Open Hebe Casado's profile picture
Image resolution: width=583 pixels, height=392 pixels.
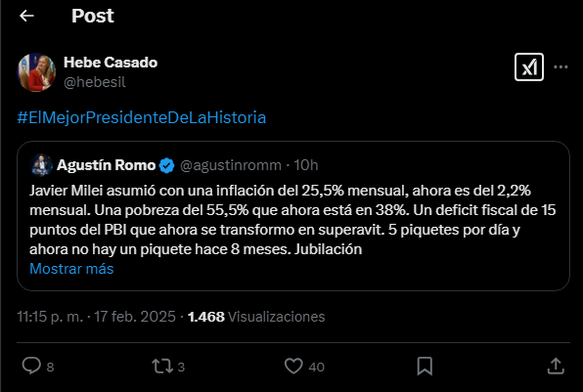tap(37, 72)
